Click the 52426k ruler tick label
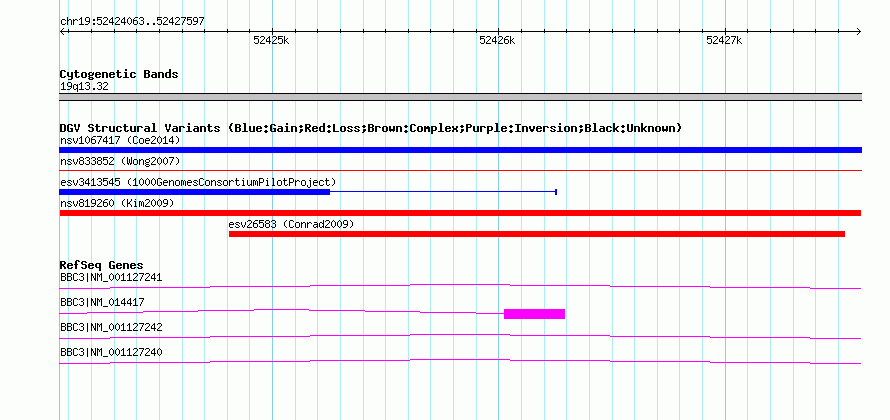This screenshot has height=420, width=890. tap(497, 40)
